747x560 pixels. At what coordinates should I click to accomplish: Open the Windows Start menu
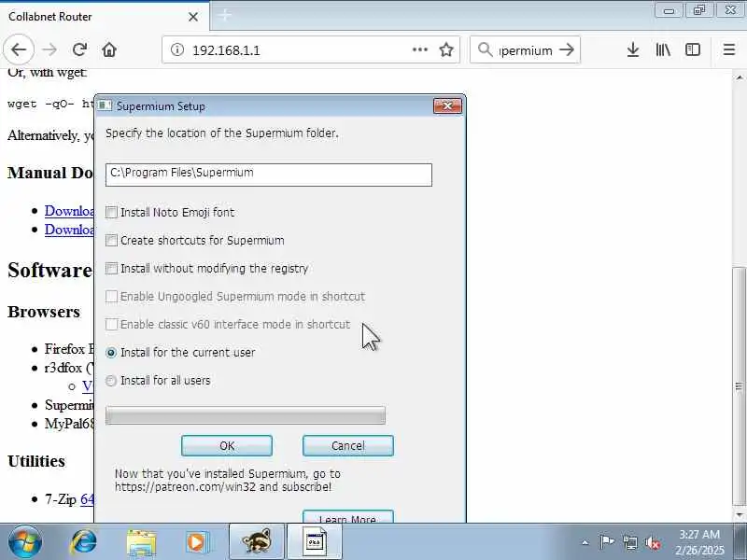pyautogui.click(x=25, y=542)
